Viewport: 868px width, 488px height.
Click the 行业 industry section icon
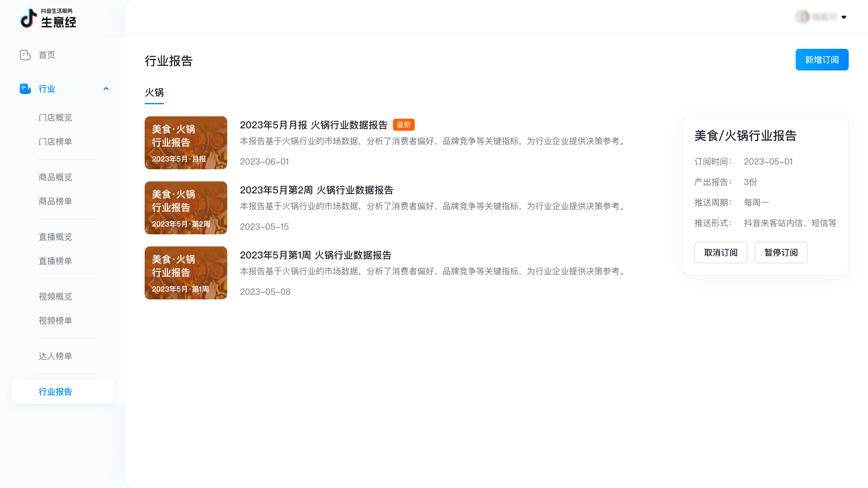tap(25, 88)
